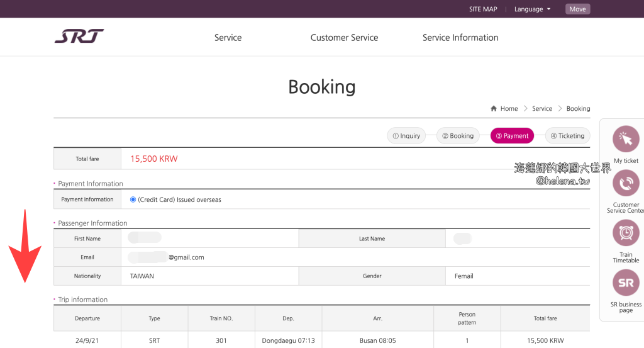Open My ticket quick icon
The height and width of the screenshot is (348, 644).
625,140
